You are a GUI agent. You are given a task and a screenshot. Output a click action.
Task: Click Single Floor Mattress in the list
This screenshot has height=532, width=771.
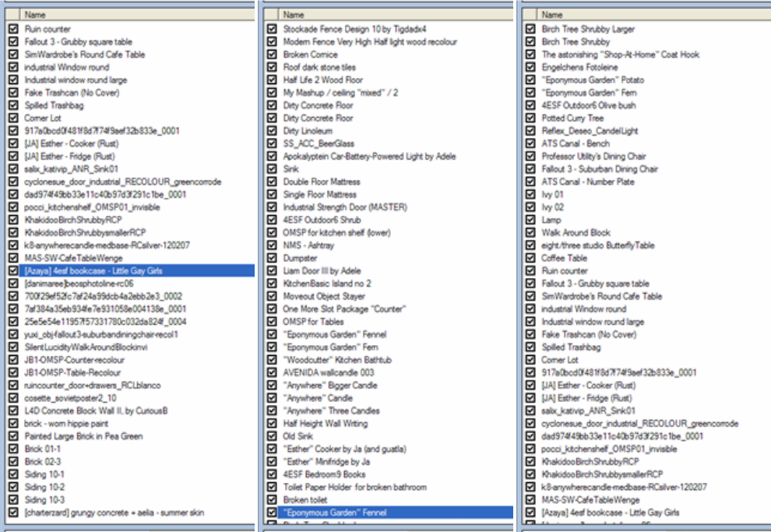point(320,195)
